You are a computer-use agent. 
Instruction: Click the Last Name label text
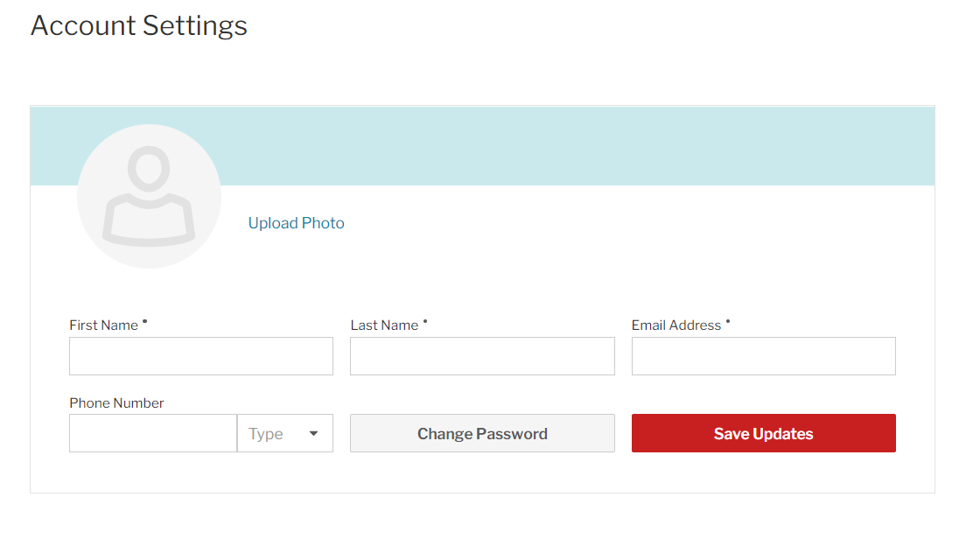click(x=384, y=325)
